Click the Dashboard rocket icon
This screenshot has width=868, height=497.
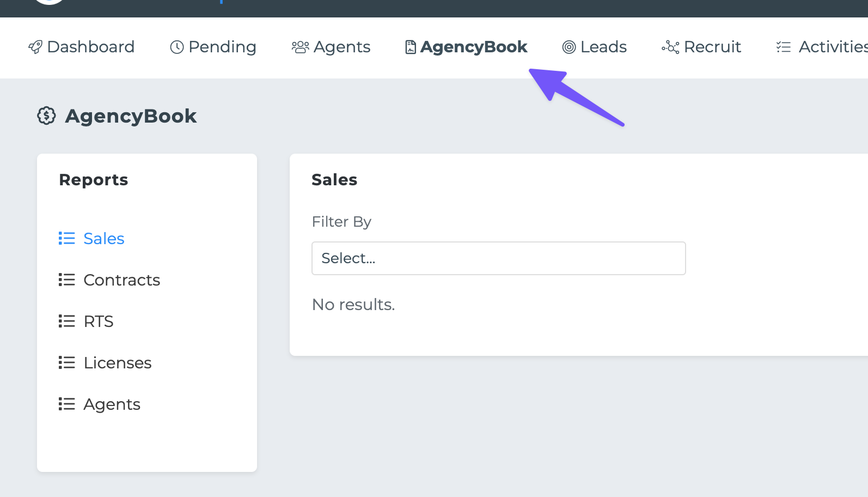[x=35, y=47]
